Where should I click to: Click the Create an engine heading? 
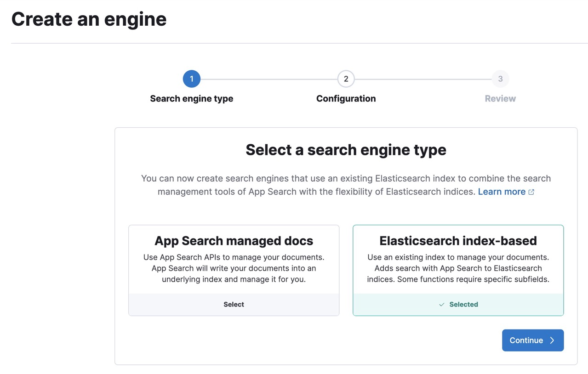pos(89,19)
